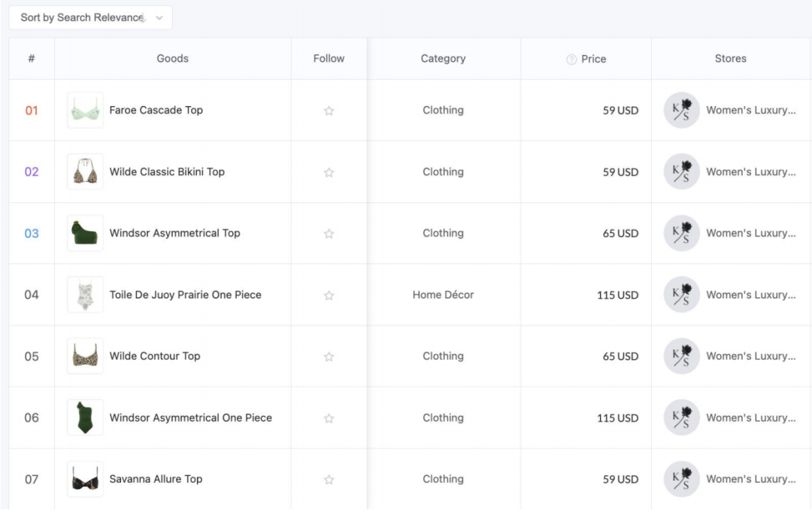812x516 pixels.
Task: Follow the Savanna Allure Top with star
Action: coord(329,479)
